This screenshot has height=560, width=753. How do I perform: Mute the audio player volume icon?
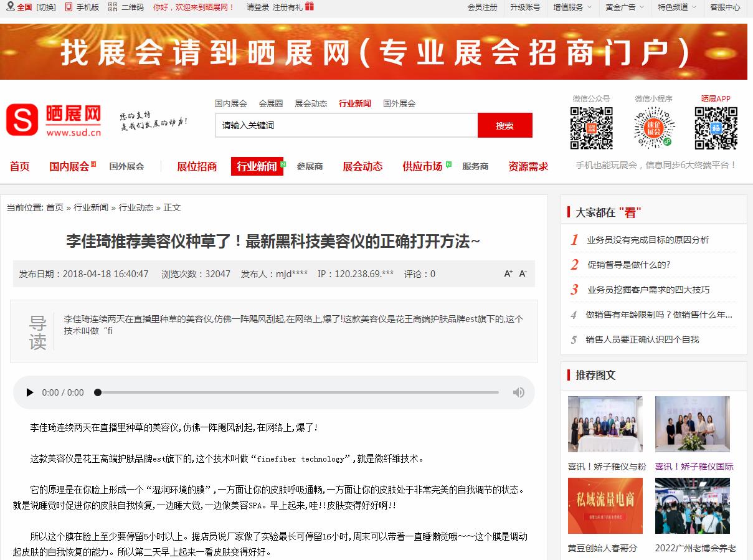coord(518,392)
